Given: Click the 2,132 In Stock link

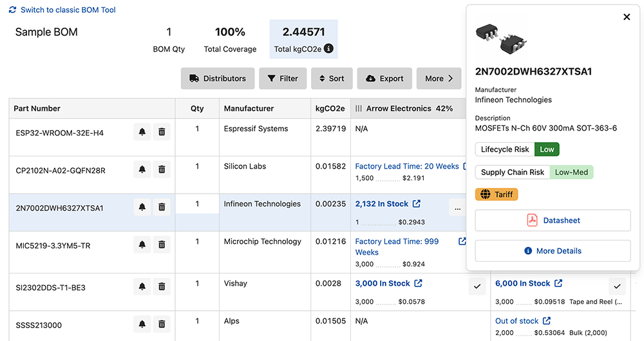Looking at the screenshot, I should pos(381,204).
